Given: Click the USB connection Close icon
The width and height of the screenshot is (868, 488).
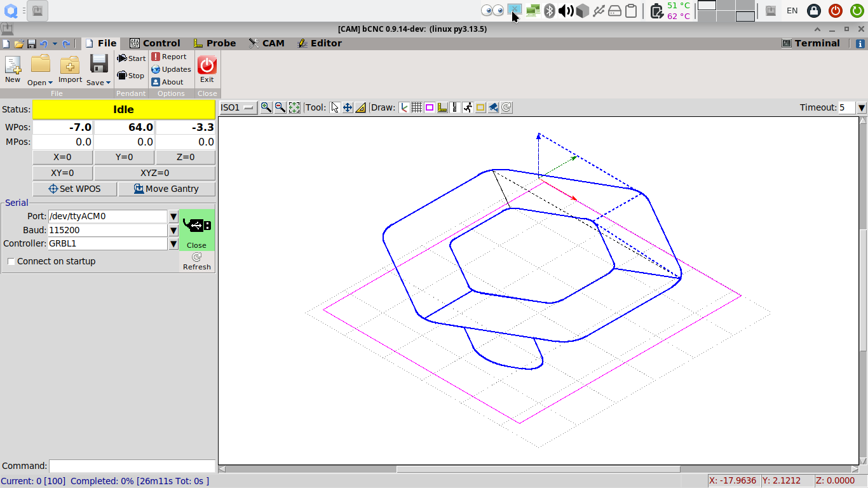Looking at the screenshot, I should coord(196,229).
